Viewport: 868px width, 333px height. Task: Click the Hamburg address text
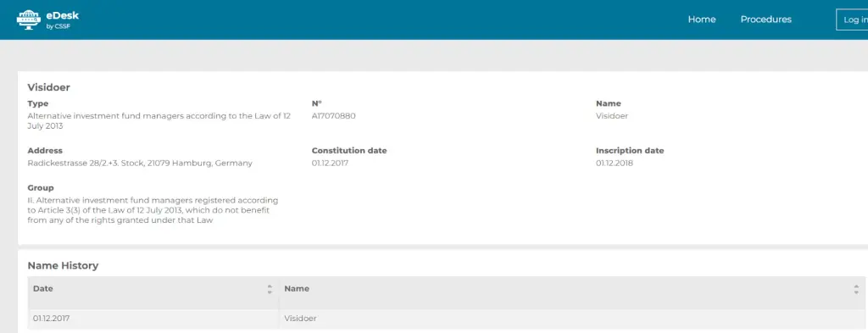coord(140,164)
